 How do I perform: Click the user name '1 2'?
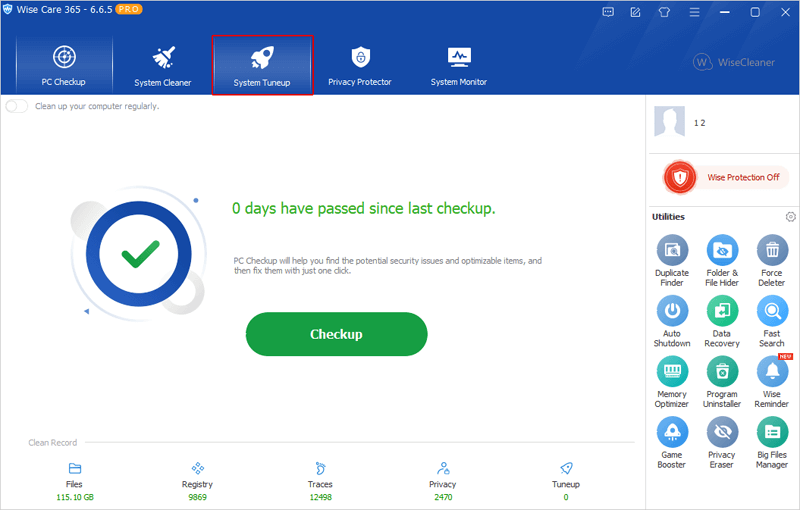(x=699, y=123)
